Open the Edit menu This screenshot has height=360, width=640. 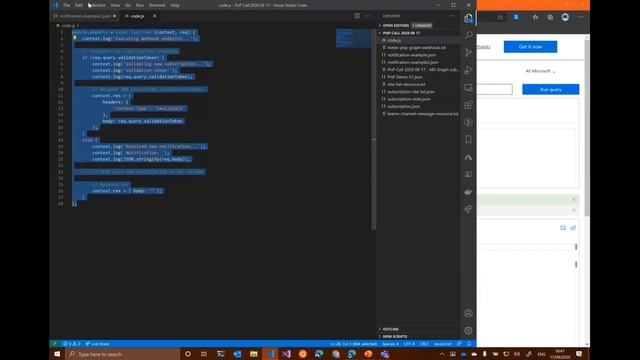coord(78,5)
